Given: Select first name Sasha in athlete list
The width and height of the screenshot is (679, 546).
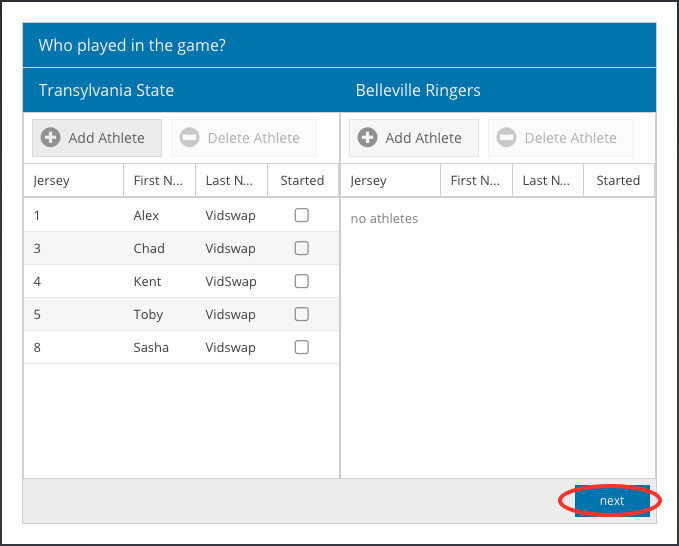Looking at the screenshot, I should pyautogui.click(x=151, y=348).
